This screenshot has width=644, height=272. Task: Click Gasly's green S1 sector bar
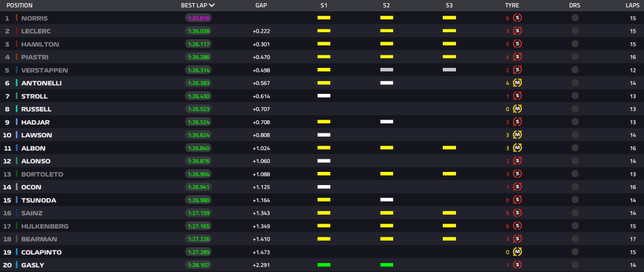(x=324, y=265)
